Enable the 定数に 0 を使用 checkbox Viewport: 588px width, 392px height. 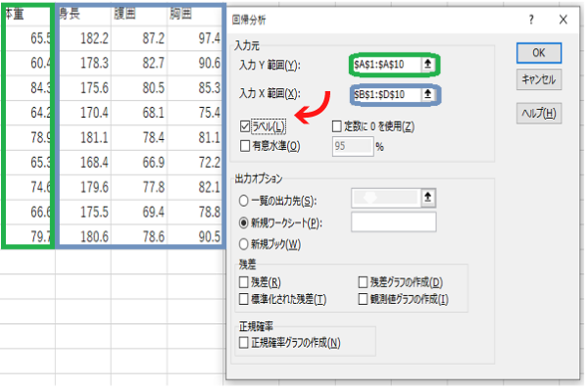pos(337,127)
